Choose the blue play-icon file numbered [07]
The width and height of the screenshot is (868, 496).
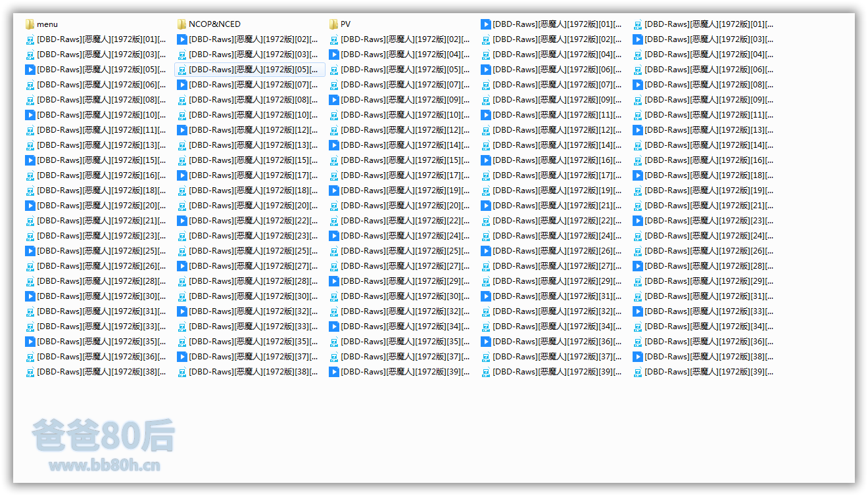tap(248, 85)
